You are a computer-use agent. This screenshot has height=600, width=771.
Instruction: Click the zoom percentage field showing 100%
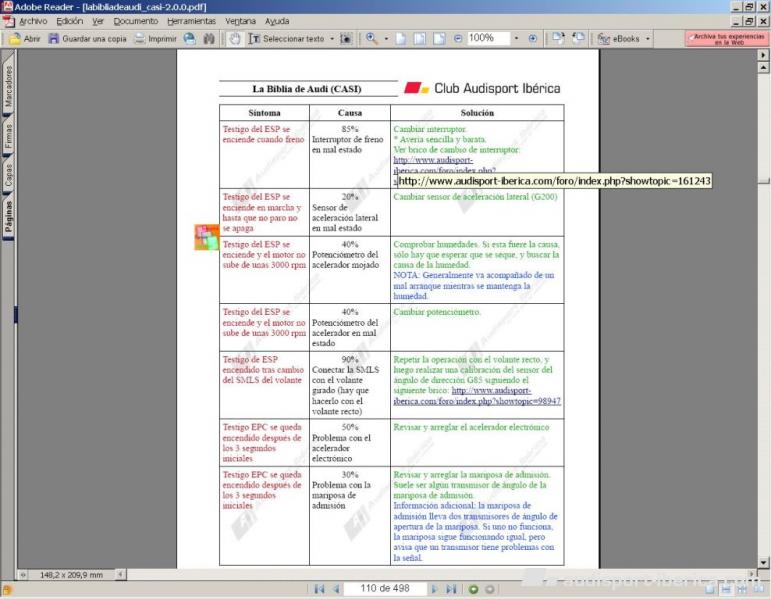[x=488, y=38]
